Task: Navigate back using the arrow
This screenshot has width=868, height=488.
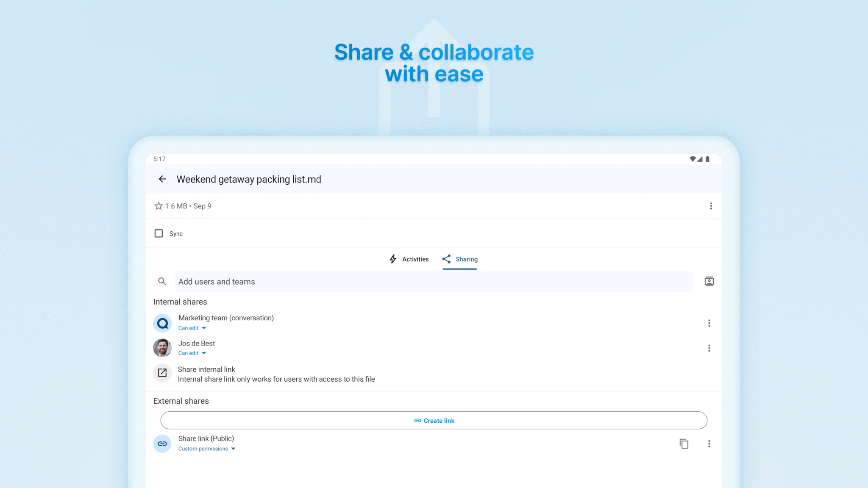Action: pyautogui.click(x=162, y=179)
